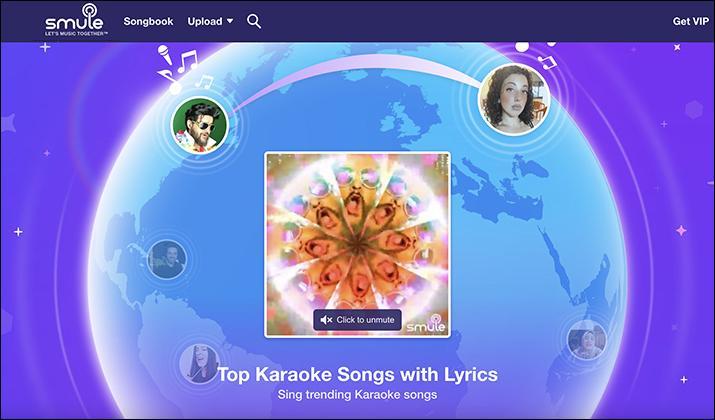Open the curly-haired woman singer avatar

pos(514,99)
